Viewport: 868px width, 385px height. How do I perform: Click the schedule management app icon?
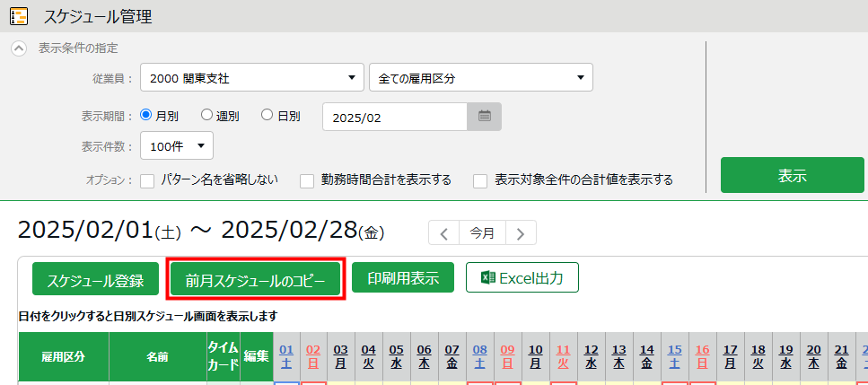tap(18, 16)
